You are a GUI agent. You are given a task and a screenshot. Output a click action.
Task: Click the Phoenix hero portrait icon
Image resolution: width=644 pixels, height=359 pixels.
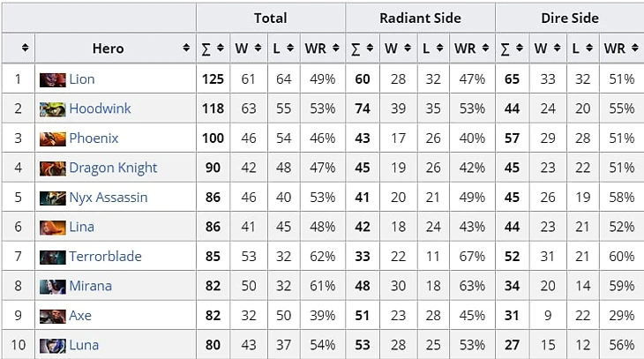click(52, 138)
